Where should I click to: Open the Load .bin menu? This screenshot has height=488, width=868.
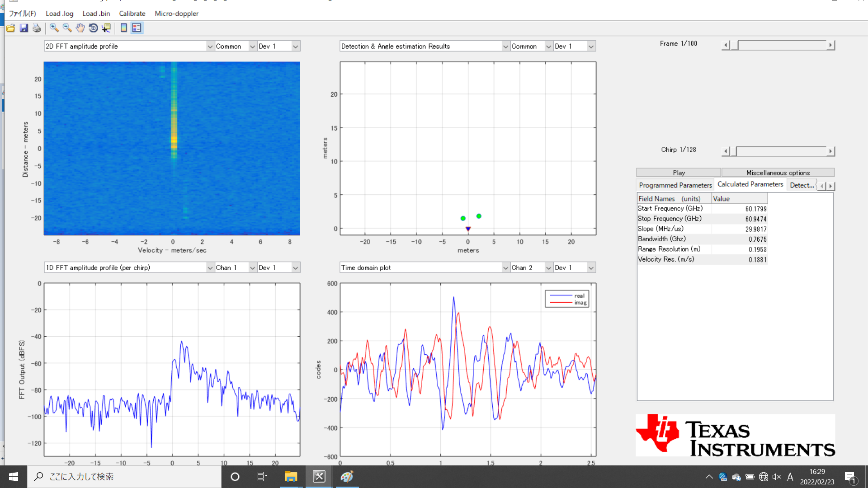point(96,14)
